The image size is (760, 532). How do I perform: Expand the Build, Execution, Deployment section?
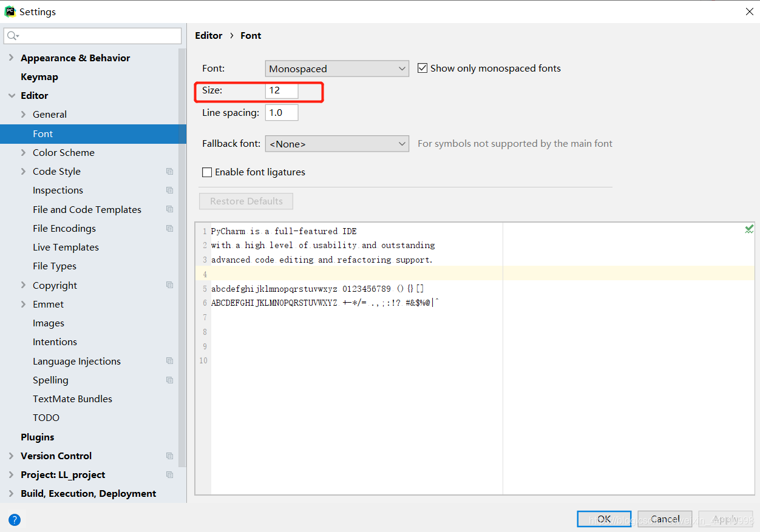click(12, 494)
